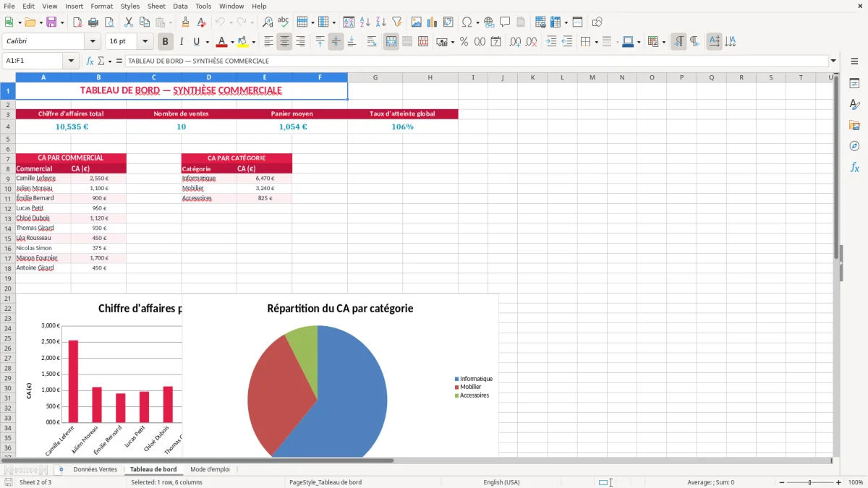
Task: Click the Clear Direct Formatting icon
Action: (x=202, y=22)
